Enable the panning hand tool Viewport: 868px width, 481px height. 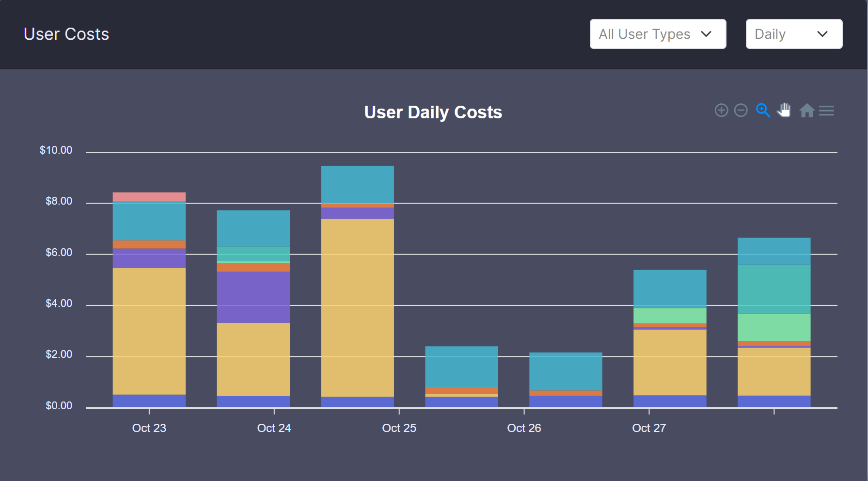tap(784, 111)
